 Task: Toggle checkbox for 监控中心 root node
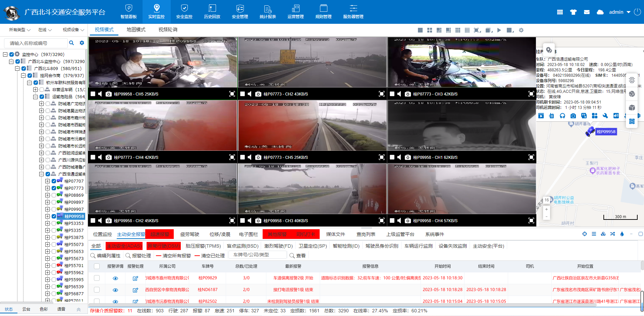[x=12, y=54]
